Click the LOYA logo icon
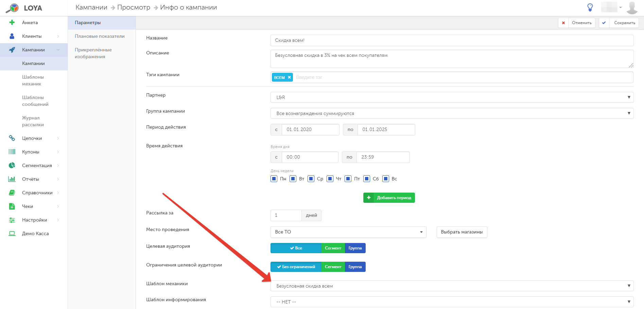The height and width of the screenshot is (309, 644). click(x=12, y=8)
